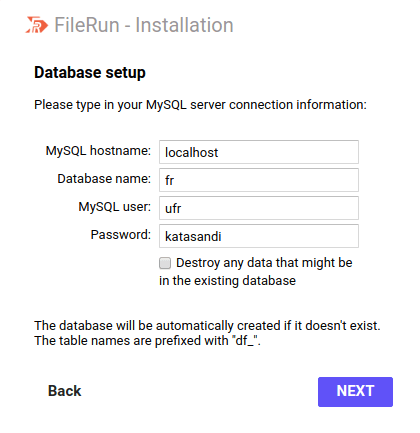Focus the MySQL hostname field containing localhost

click(x=259, y=152)
